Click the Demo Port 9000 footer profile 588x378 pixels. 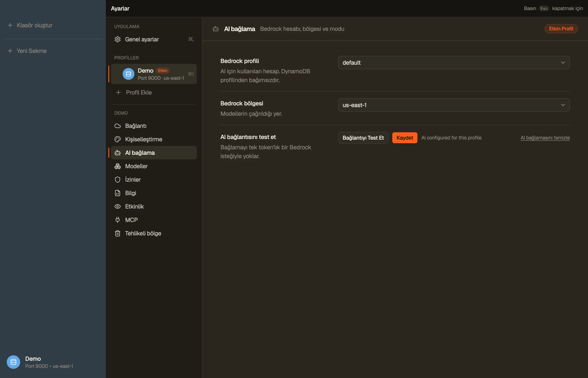tap(53, 362)
